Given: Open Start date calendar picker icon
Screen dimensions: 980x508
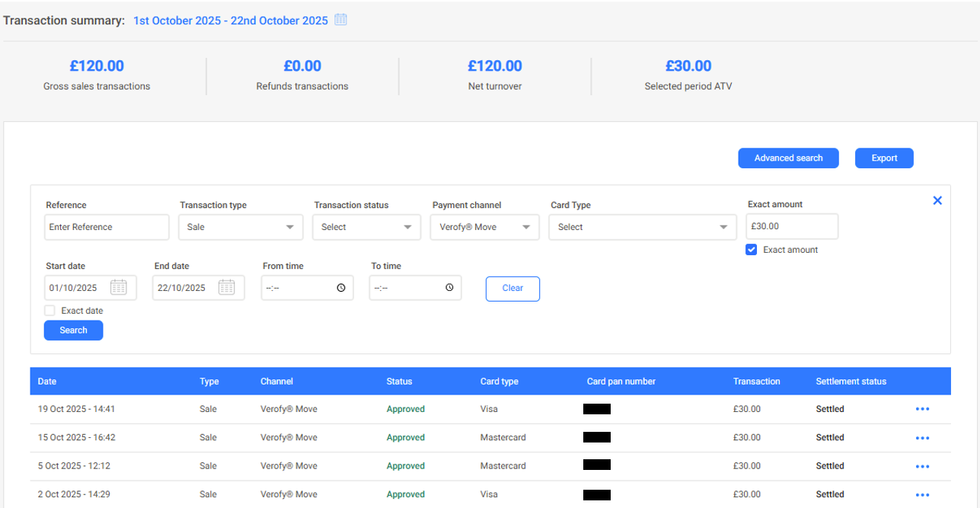Looking at the screenshot, I should 118,288.
